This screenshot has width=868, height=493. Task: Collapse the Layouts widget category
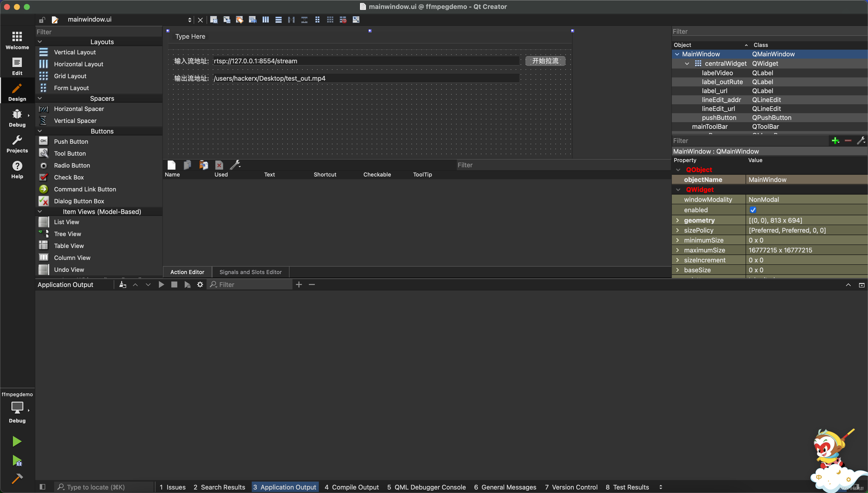coord(40,42)
